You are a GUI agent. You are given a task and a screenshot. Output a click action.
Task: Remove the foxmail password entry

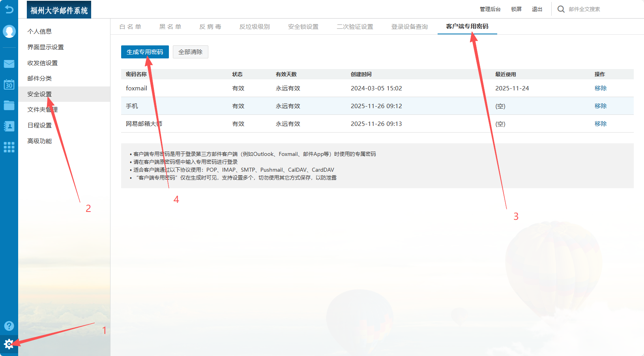[x=600, y=88]
